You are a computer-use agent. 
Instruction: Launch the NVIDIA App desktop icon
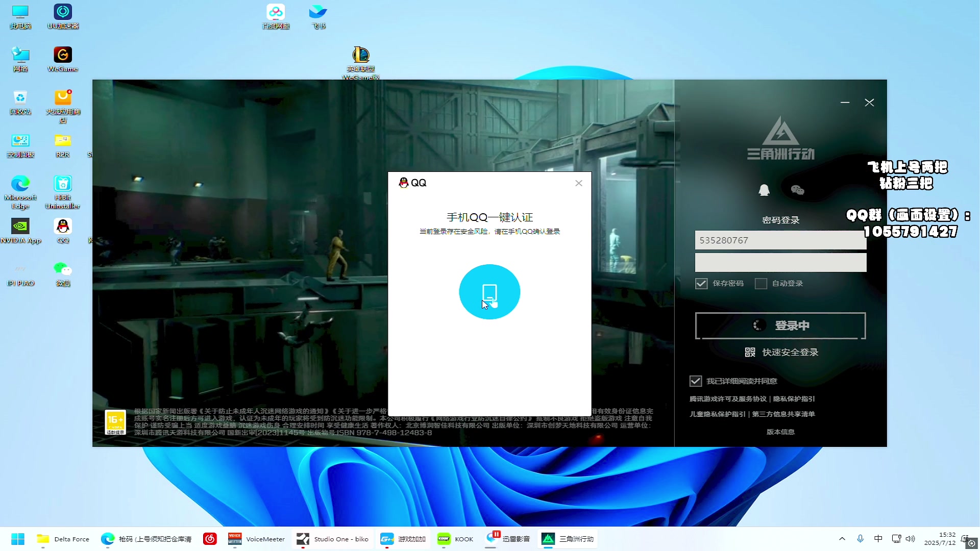20,231
